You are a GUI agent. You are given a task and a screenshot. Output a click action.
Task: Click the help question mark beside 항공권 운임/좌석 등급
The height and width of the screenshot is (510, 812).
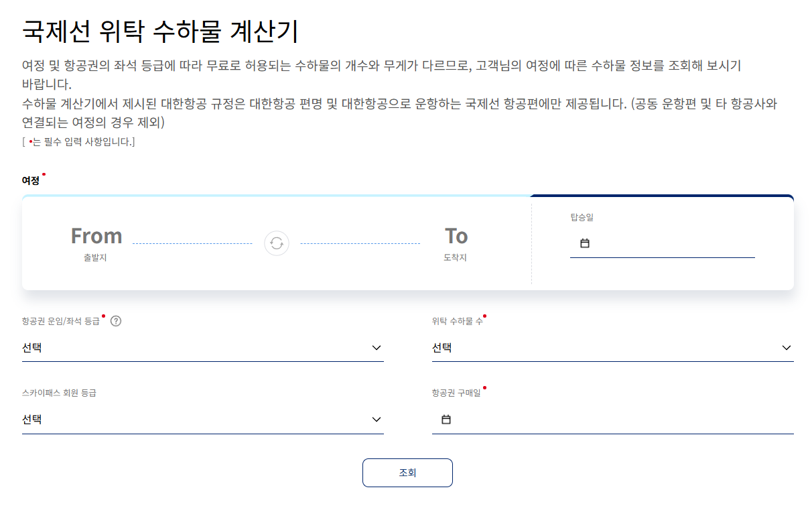115,321
